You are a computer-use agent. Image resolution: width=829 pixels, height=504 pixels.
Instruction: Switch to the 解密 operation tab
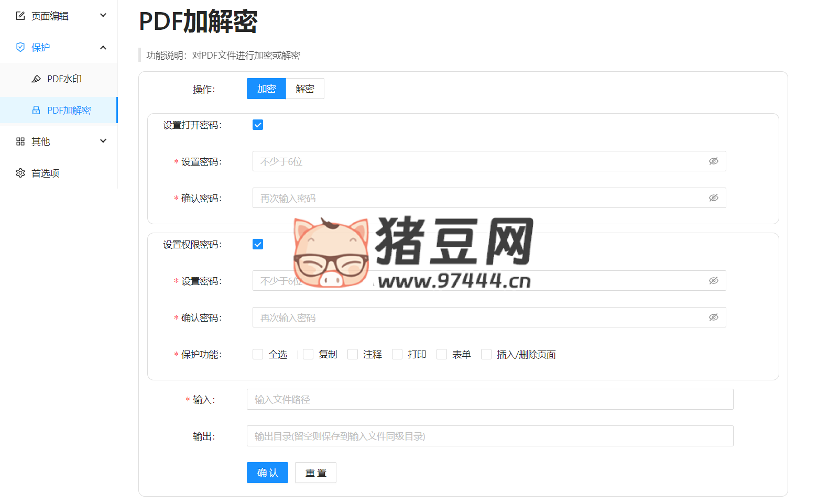[x=305, y=89]
